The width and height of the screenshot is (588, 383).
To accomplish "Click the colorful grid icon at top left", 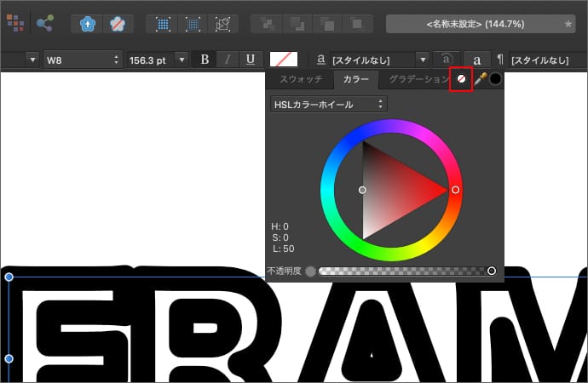I will tap(14, 24).
